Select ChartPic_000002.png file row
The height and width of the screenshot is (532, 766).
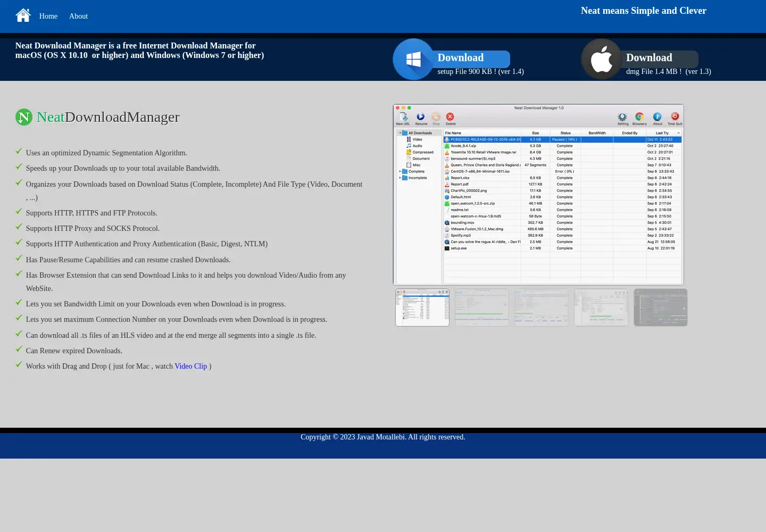pos(563,190)
